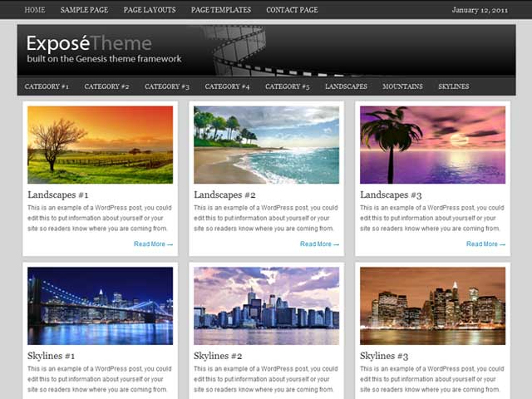
Task: Click the Skylines #1 excerpt text
Action: pyautogui.click(x=100, y=379)
